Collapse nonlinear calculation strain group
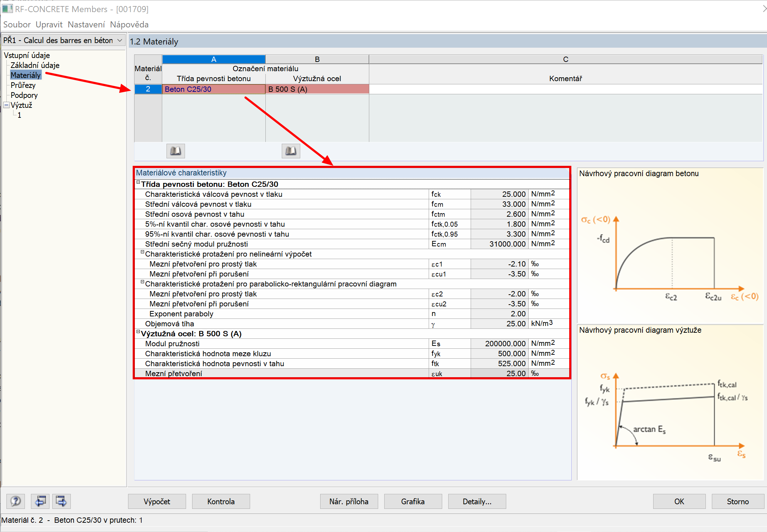Viewport: 767px width, 532px height. 143,252
